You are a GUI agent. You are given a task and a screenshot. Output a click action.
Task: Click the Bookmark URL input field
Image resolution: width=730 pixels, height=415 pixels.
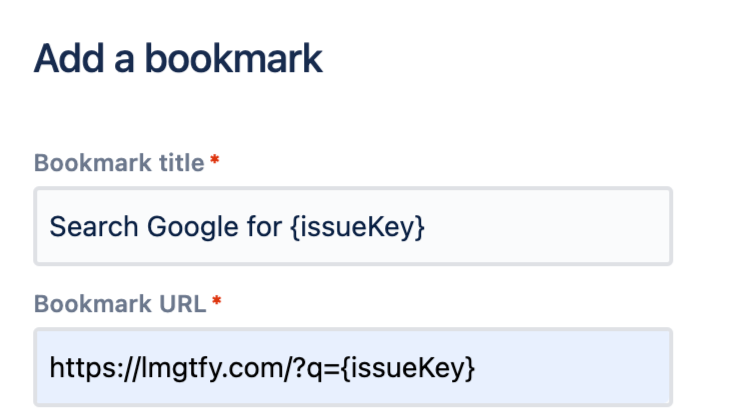pyautogui.click(x=353, y=368)
